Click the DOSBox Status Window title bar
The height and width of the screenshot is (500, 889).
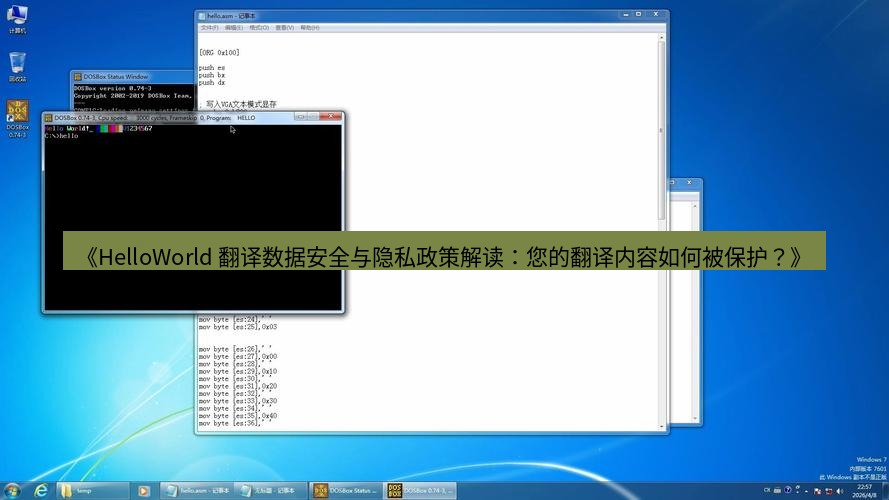(133, 77)
